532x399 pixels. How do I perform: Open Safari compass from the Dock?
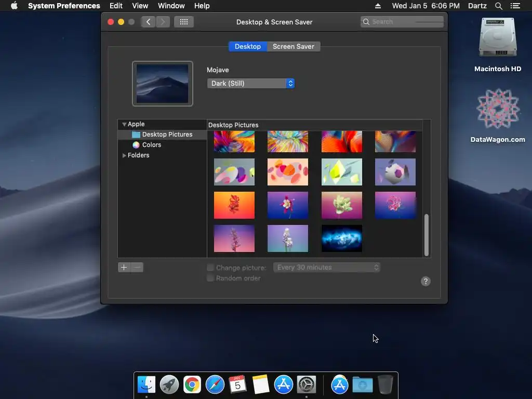pyautogui.click(x=215, y=384)
